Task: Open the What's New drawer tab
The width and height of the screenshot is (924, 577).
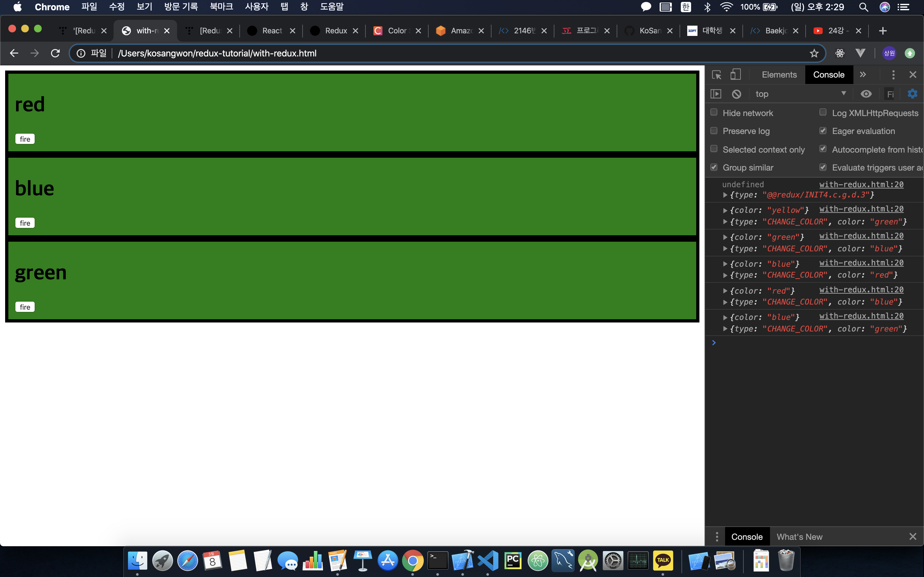Action: pos(799,537)
